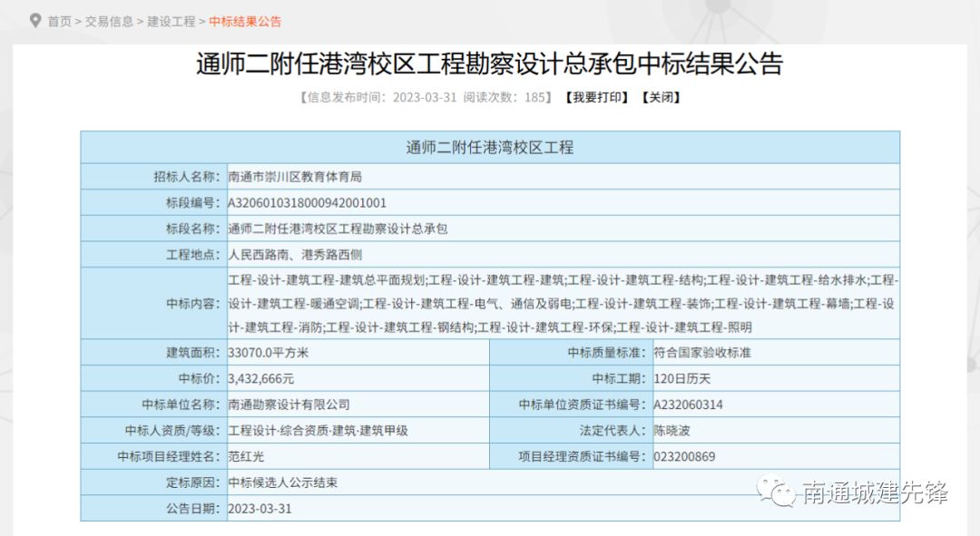Click the 关闭 close link
This screenshot has height=536, width=980.
point(661,97)
